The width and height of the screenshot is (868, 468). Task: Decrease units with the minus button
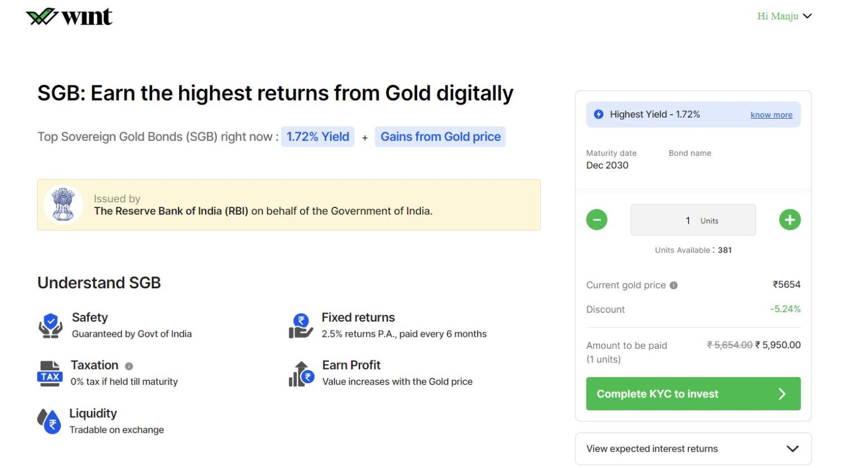point(596,219)
